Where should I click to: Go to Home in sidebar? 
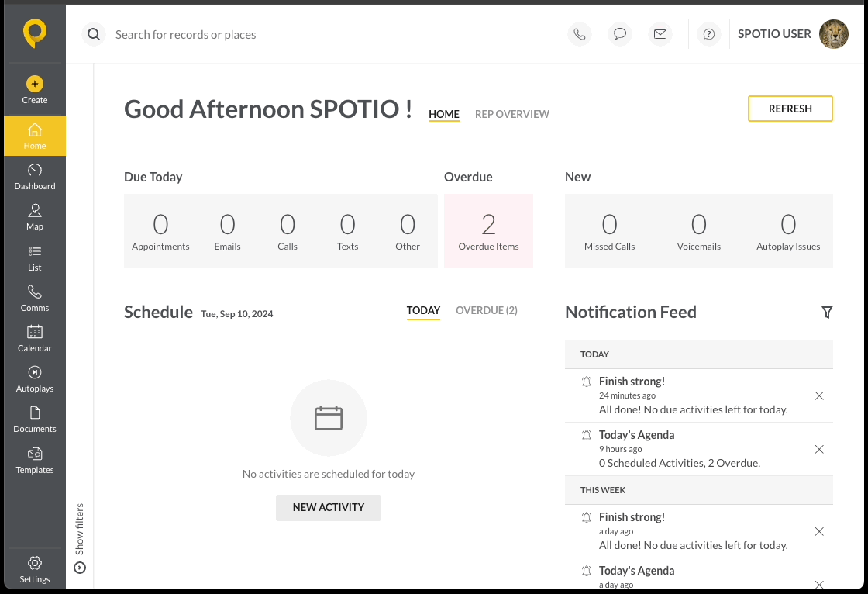pos(34,136)
